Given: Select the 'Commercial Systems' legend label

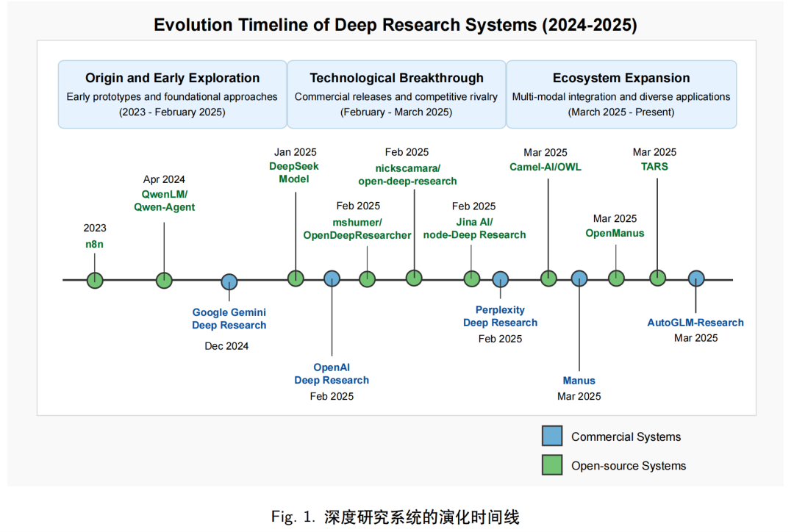Looking at the screenshot, I should click(626, 436).
